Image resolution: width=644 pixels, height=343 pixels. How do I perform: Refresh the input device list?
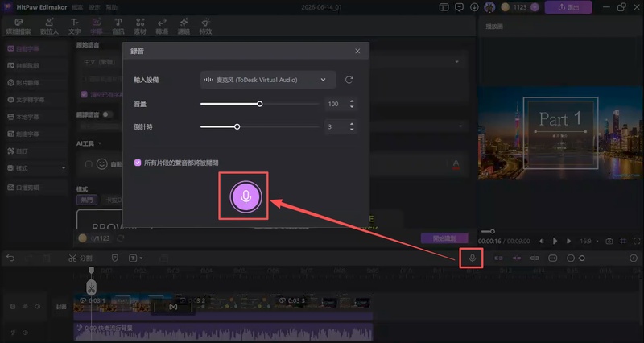pos(349,80)
